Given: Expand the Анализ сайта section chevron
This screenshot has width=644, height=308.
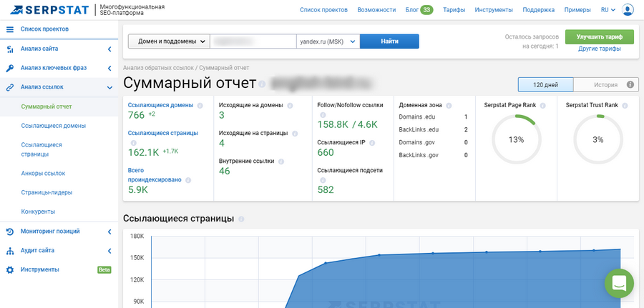Looking at the screenshot, I should click(109, 49).
